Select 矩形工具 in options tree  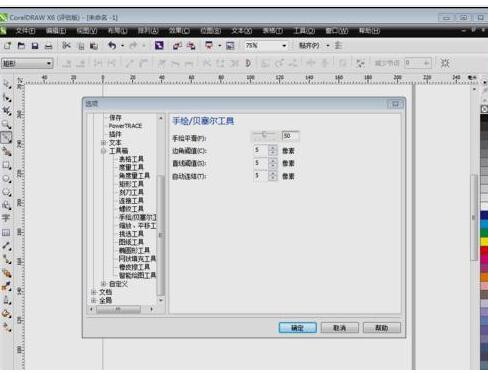click(131, 184)
